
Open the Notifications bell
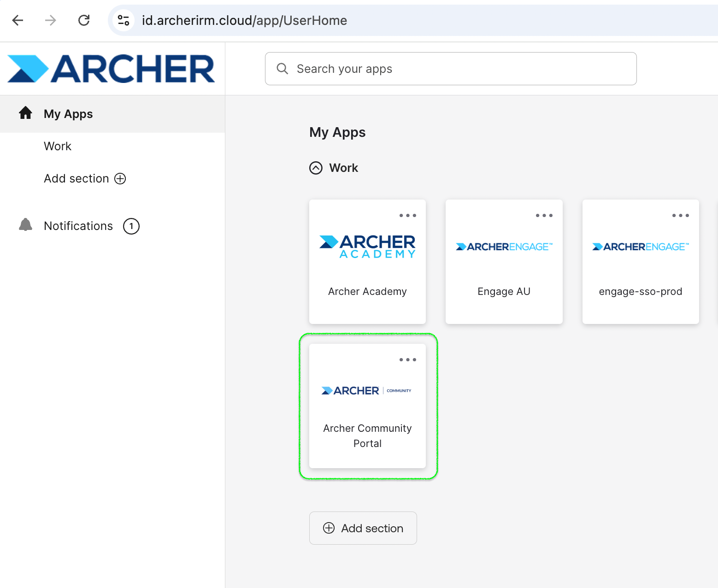point(25,225)
